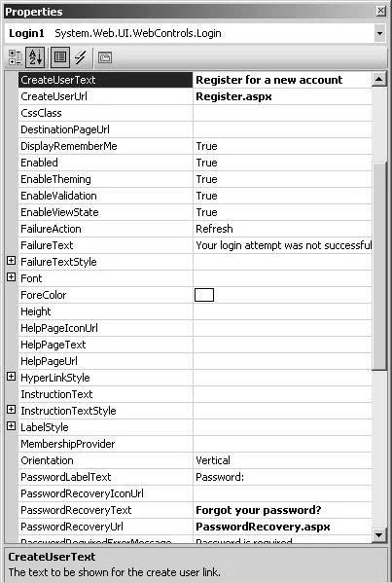Image resolution: width=392 pixels, height=583 pixels.
Task: Edit the CreateUserUrl Register.aspx field
Action: pyautogui.click(x=282, y=96)
